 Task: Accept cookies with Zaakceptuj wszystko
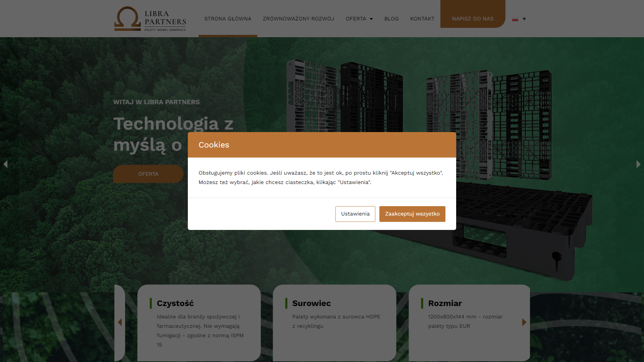[x=412, y=214]
